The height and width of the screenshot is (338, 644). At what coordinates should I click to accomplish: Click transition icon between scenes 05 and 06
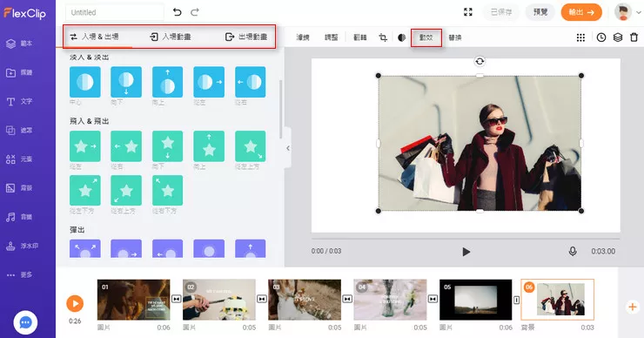pos(517,301)
